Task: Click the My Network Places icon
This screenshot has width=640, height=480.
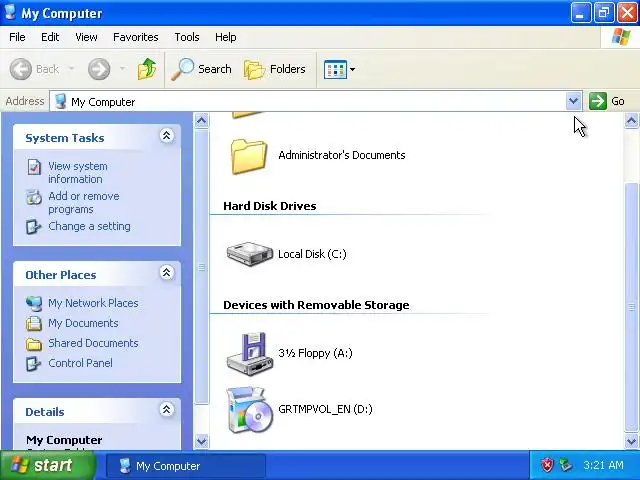Action: coord(34,303)
